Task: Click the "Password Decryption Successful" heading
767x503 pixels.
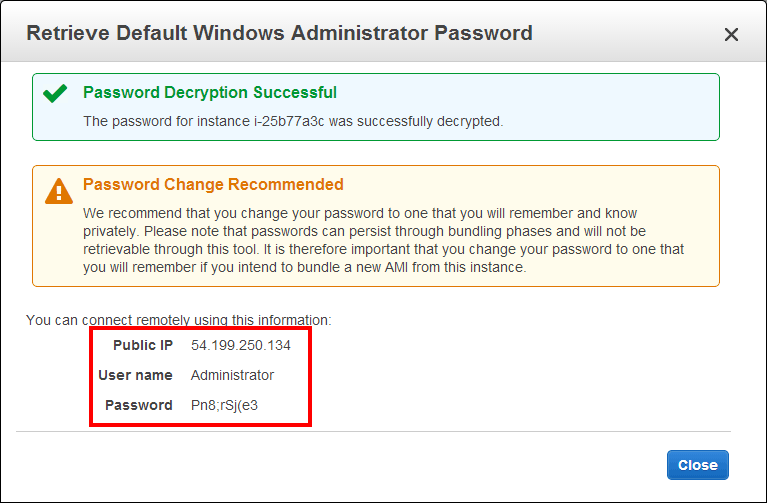Action: (210, 92)
